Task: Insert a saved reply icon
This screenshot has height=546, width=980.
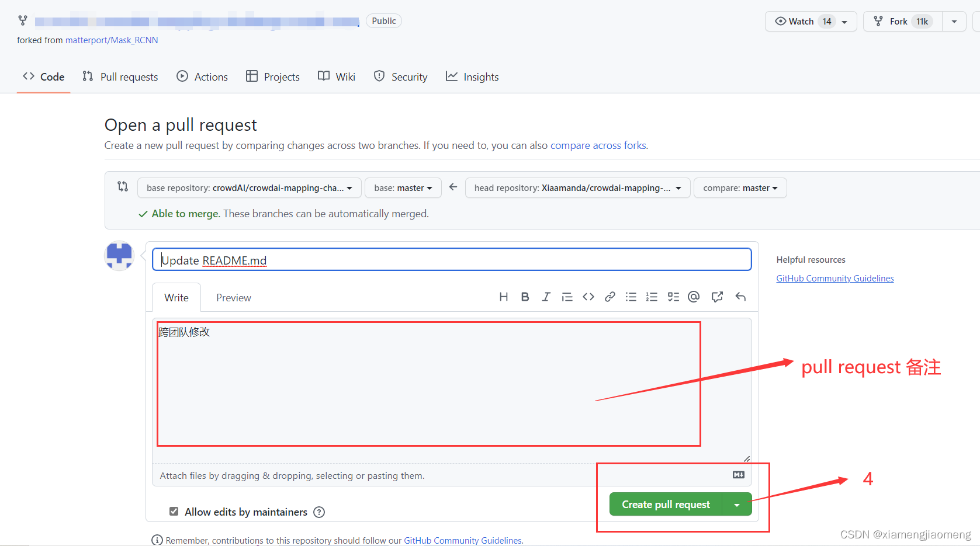Action: point(740,297)
